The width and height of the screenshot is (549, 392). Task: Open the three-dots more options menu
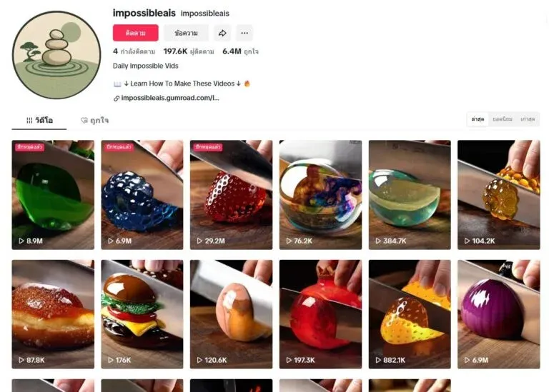coord(244,33)
